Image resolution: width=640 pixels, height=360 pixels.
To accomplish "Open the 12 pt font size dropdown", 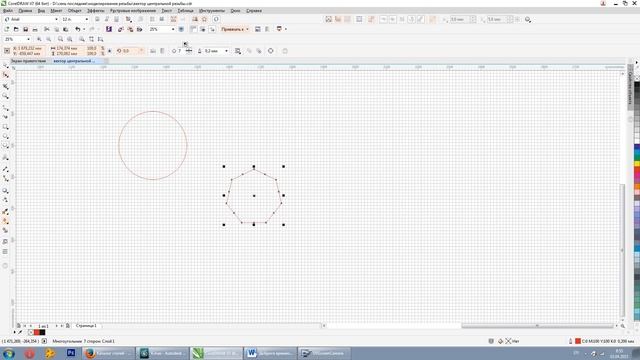I will (x=87, y=19).
